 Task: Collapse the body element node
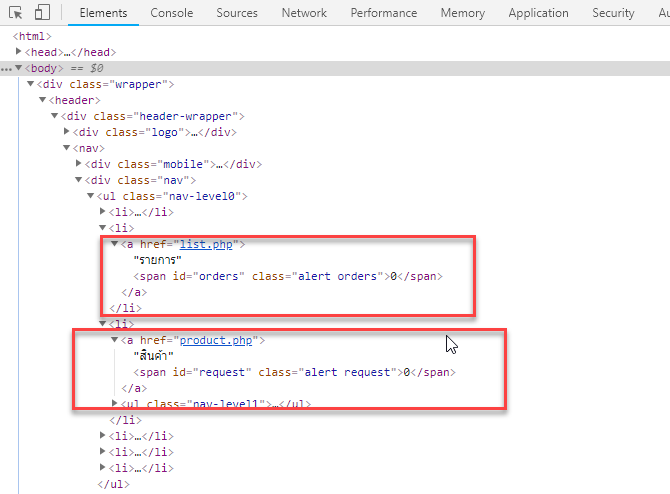tap(18, 68)
